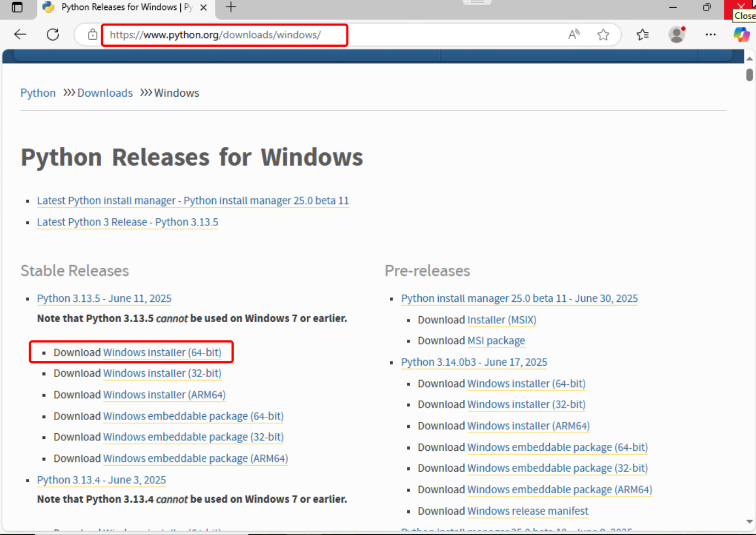756x535 pixels.
Task: Open the tab actions menu
Action: 18,8
